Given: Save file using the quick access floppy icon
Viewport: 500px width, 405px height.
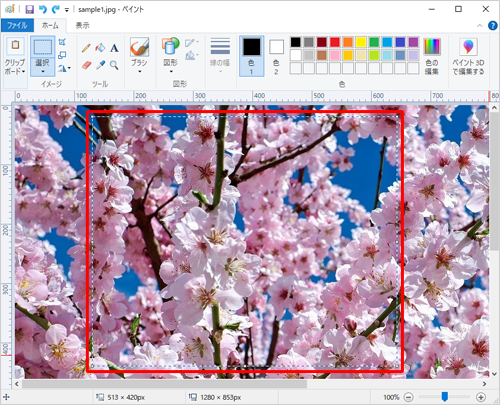Looking at the screenshot, I should tap(29, 9).
